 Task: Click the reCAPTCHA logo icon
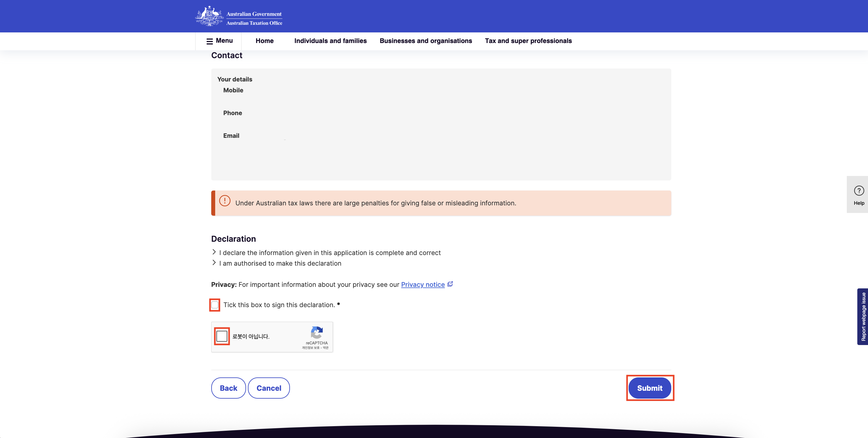[x=316, y=333]
